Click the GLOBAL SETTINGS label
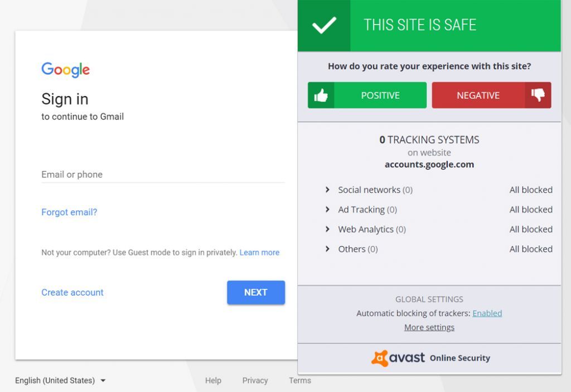This screenshot has width=571, height=392. pyautogui.click(x=429, y=299)
